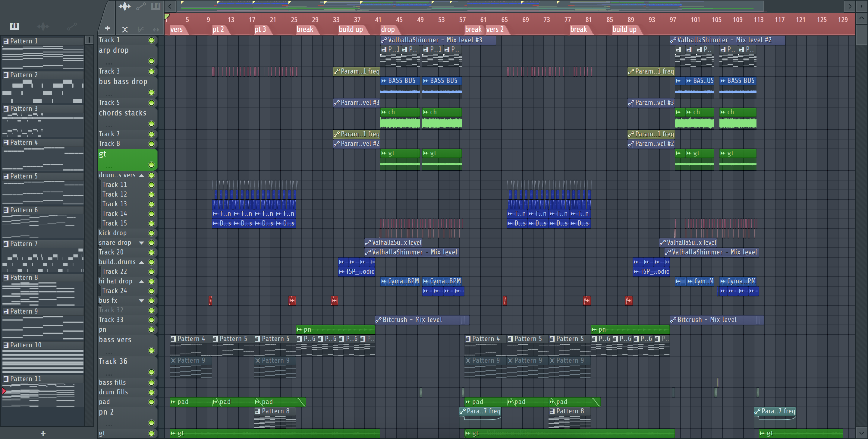Click the right arrow of the overview scrollbar

[850, 6]
